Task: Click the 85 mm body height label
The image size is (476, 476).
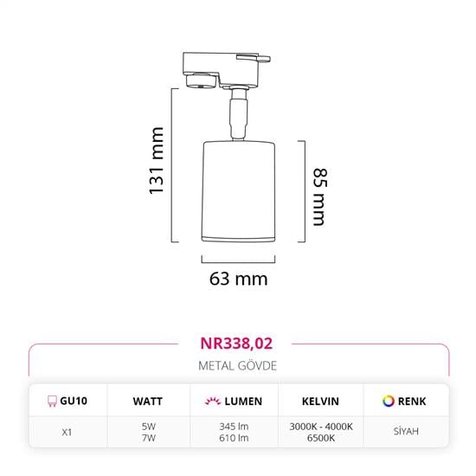Action: (320, 196)
